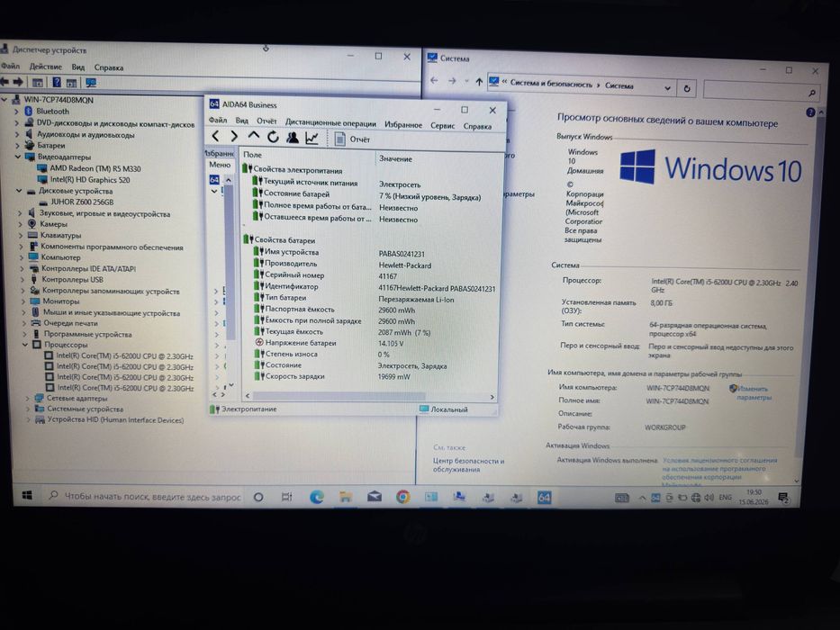Open the Справка menu in AIDA64
Screen dimensions: 840x630
coord(477,126)
